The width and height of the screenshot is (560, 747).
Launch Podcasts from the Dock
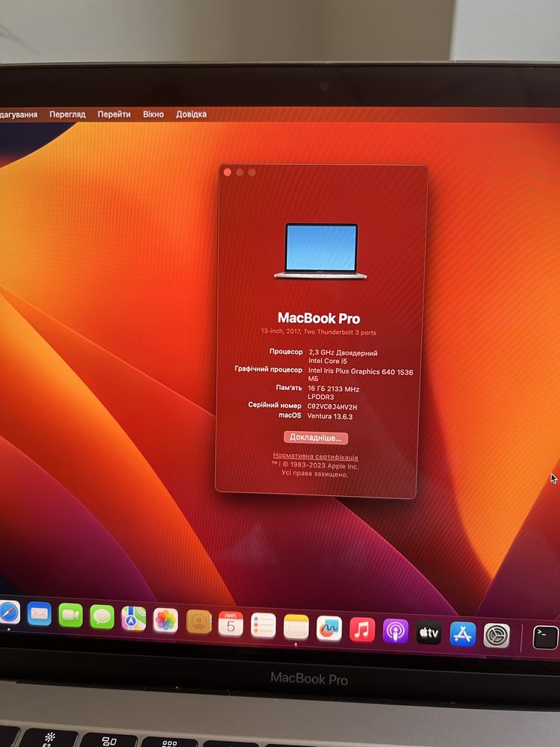(396, 631)
